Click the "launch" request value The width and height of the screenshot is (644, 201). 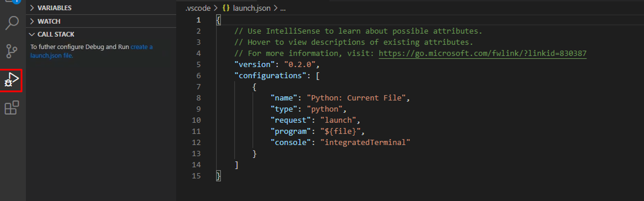coord(338,120)
